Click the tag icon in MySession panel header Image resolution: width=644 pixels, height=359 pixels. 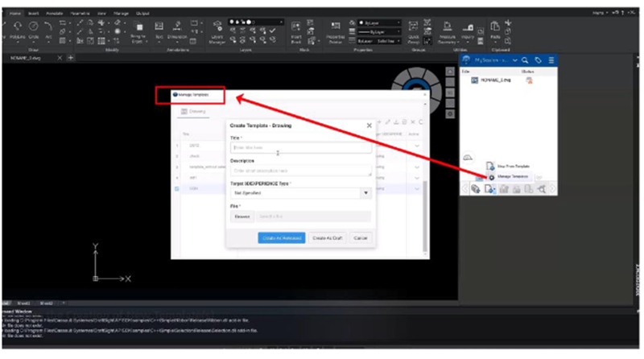[537, 60]
